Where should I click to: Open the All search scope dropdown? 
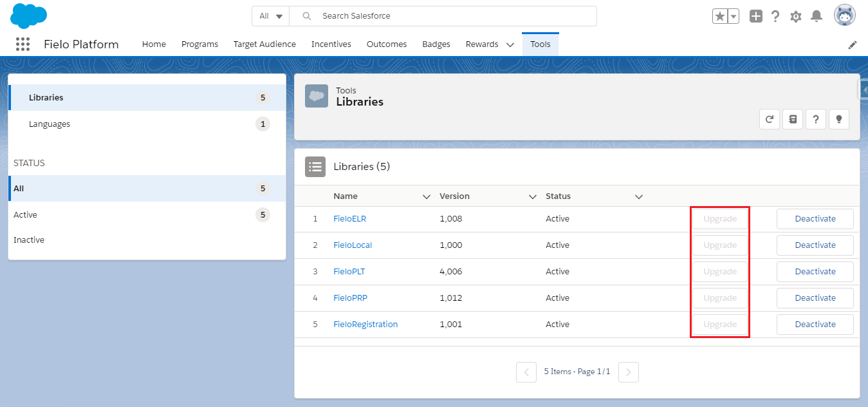pos(270,16)
